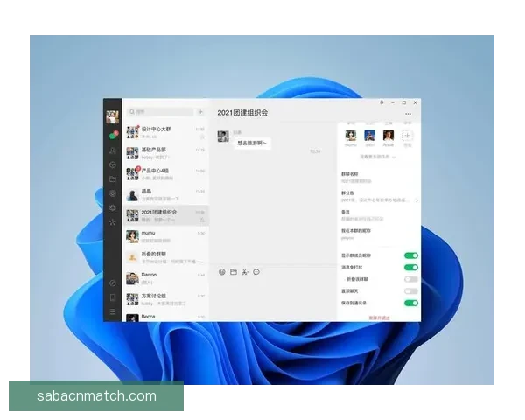Expand 查看更多群成员 list
This screenshot has height=420, width=525.
click(x=379, y=157)
